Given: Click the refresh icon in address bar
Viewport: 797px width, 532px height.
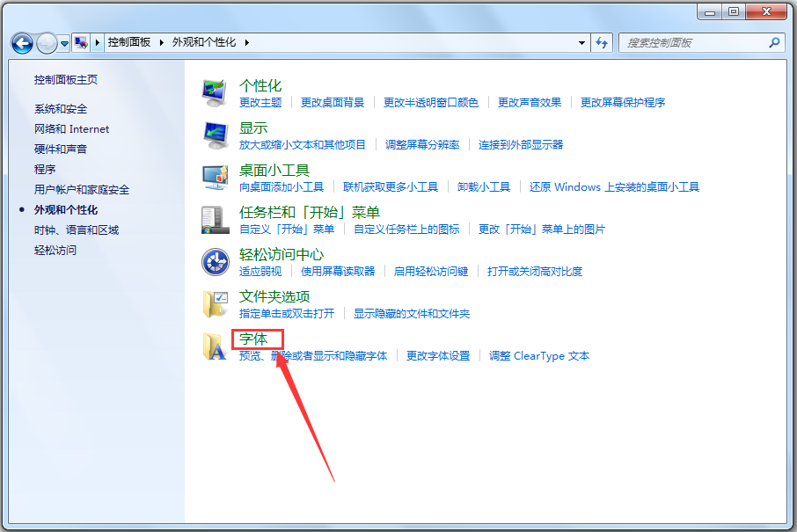Looking at the screenshot, I should click(x=602, y=42).
